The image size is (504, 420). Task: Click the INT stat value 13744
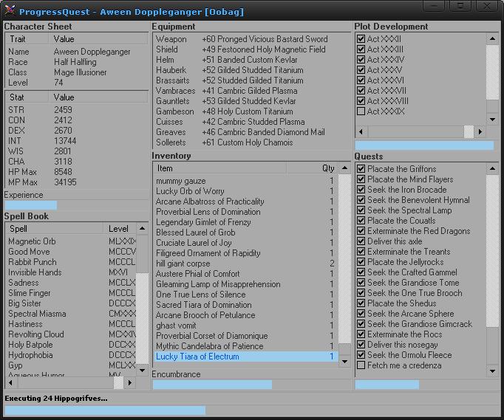click(65, 141)
